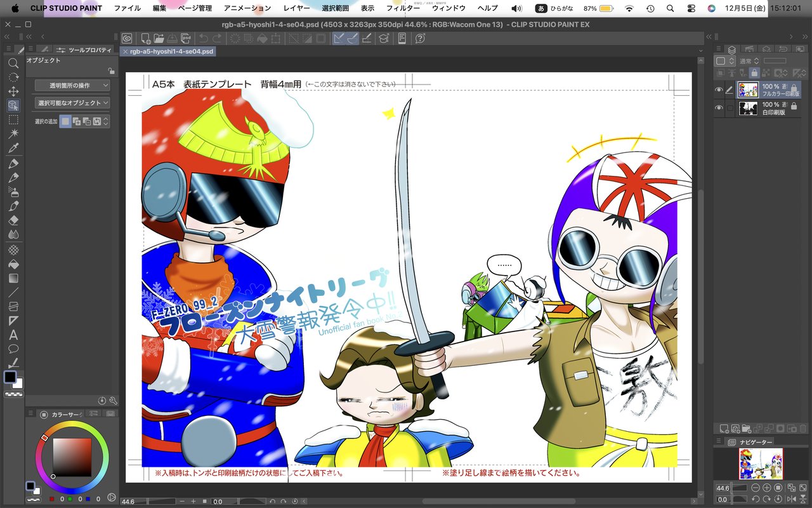
Task: Export as PSD from command bar
Action: (187, 39)
